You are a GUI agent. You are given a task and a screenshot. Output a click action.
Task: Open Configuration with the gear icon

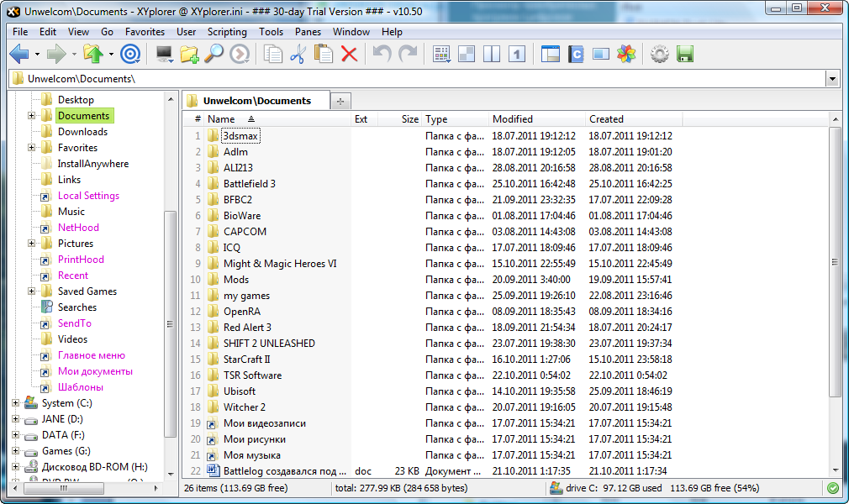660,55
